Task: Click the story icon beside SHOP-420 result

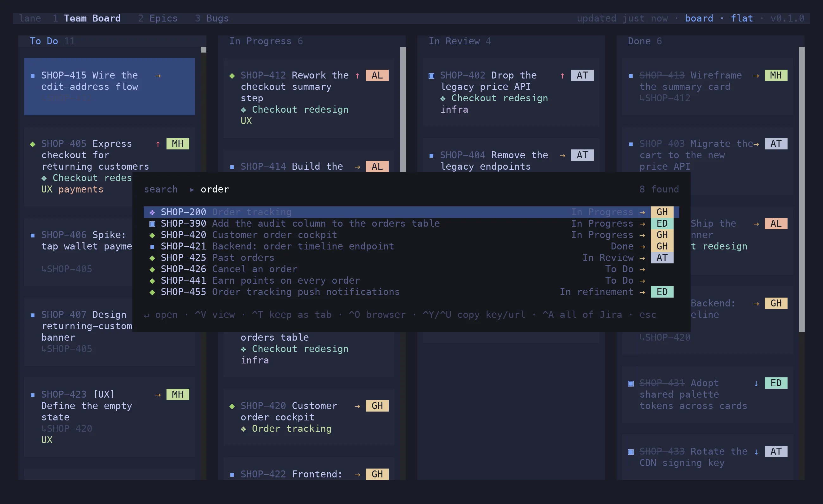Action: (x=152, y=235)
